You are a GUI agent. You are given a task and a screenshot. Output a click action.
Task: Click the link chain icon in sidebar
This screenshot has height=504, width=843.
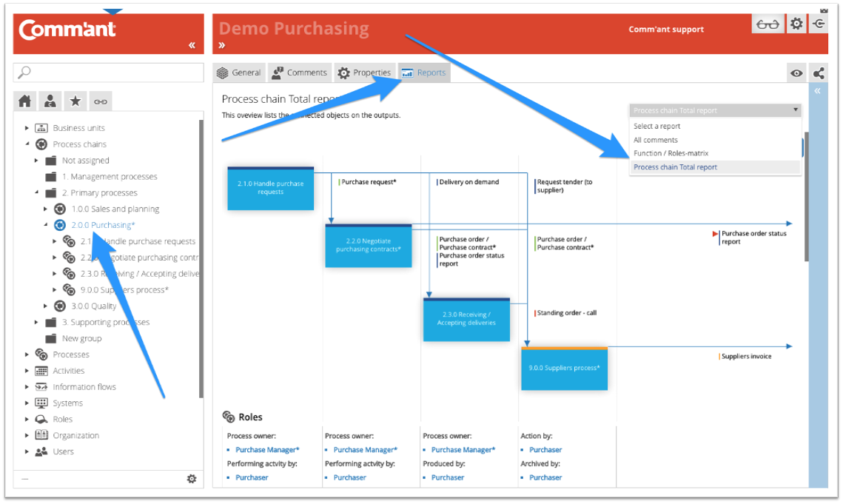[x=101, y=101]
